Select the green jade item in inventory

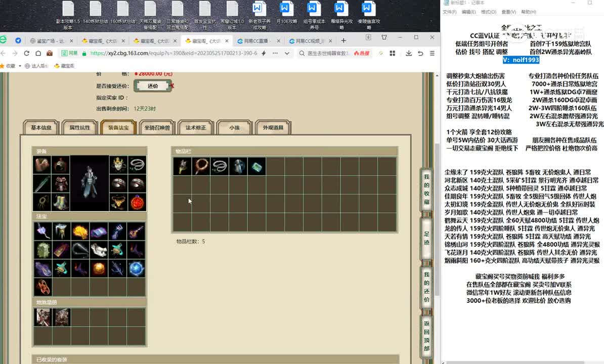click(256, 166)
